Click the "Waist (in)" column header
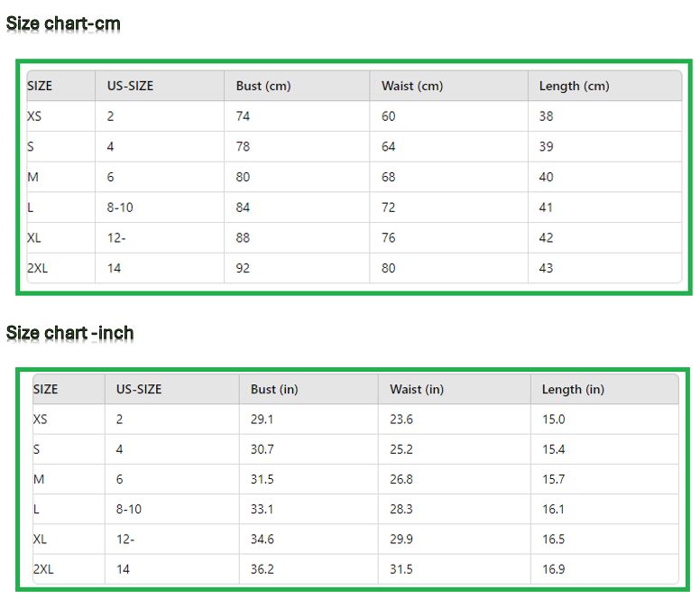700x609 pixels. 417,389
